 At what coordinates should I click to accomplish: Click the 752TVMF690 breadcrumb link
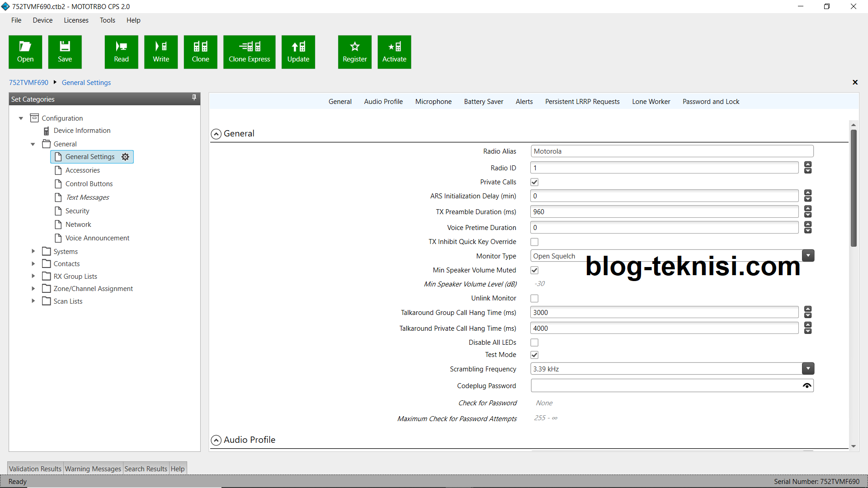click(28, 83)
